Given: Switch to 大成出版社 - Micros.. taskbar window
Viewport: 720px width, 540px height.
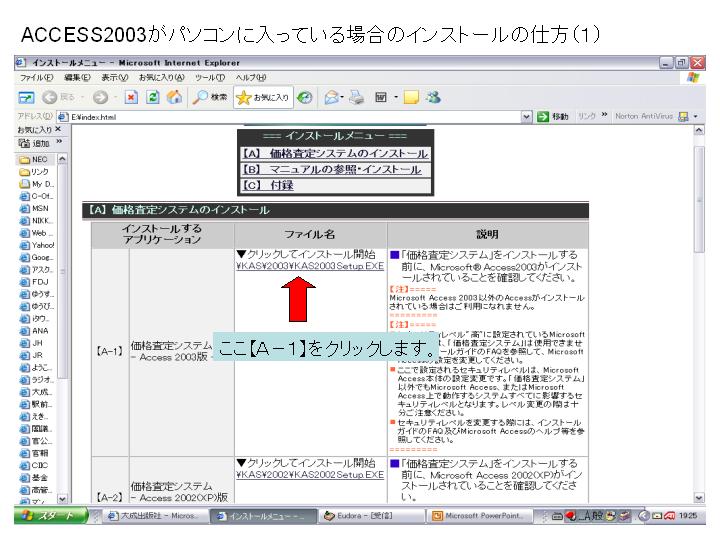Looking at the screenshot, I should point(156,516).
